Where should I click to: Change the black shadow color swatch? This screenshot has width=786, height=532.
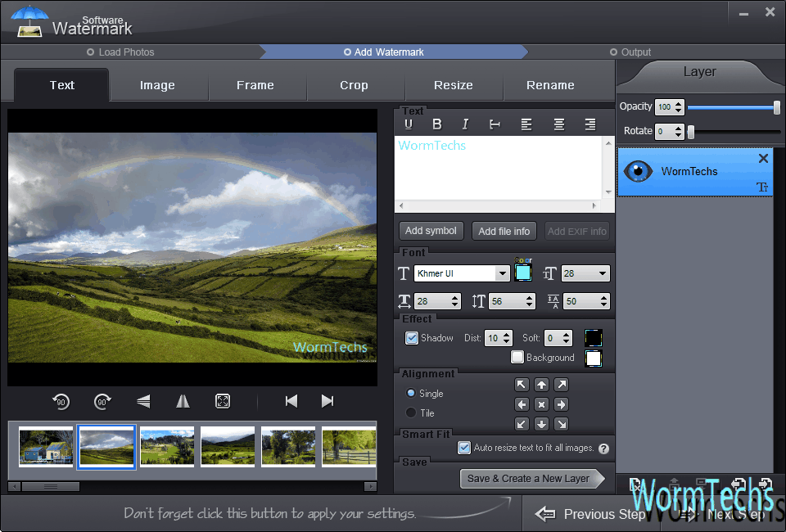click(594, 338)
